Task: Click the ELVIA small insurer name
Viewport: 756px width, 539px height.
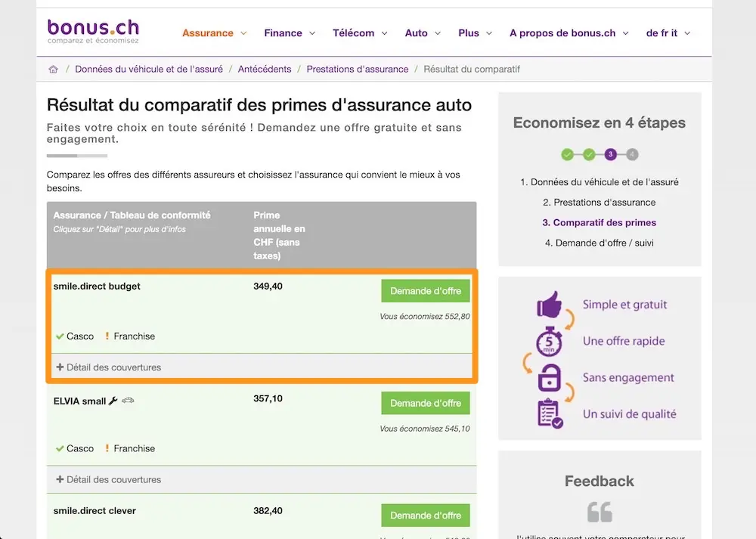Action: 79,401
